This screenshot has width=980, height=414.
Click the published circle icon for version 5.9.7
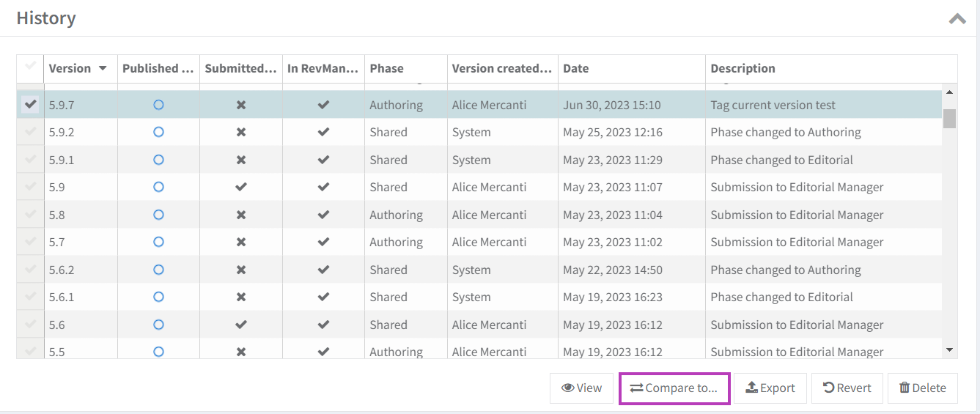tap(158, 105)
